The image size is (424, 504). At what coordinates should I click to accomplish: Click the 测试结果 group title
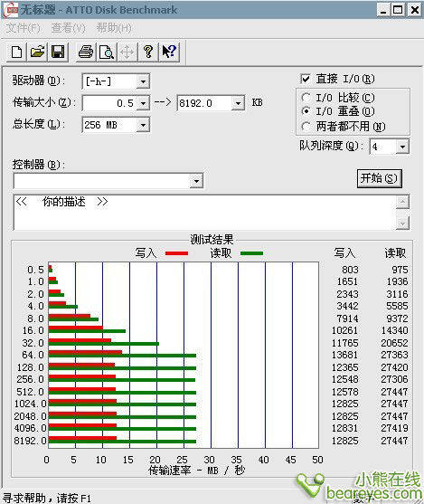coord(212,240)
